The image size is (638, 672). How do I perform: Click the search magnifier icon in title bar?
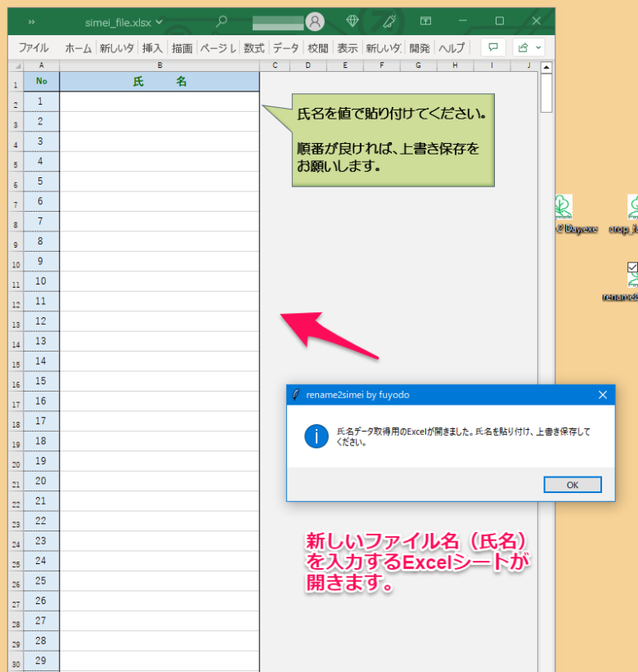(x=221, y=21)
